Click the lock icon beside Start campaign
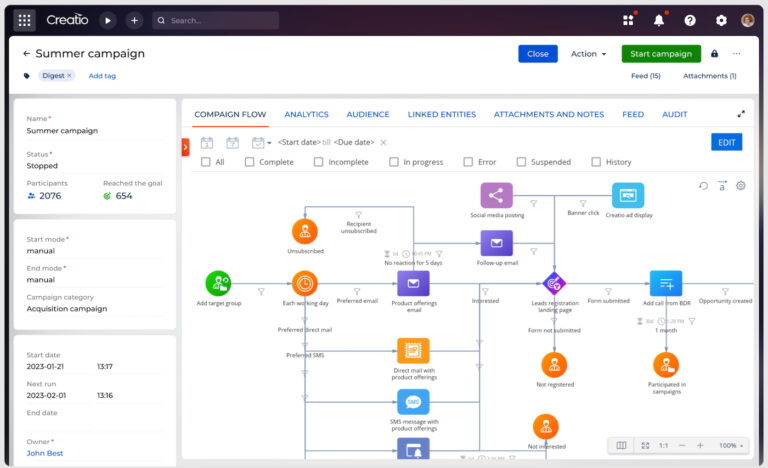 [715, 53]
